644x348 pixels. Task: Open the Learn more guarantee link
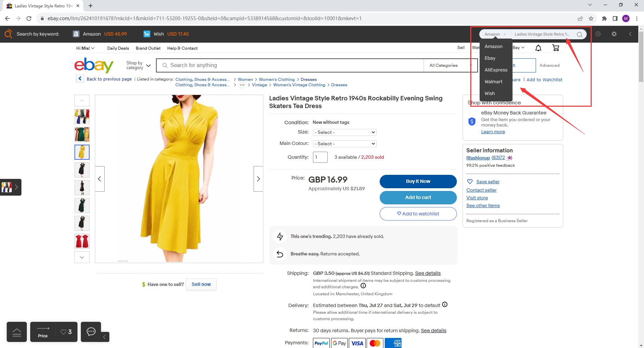[493, 132]
